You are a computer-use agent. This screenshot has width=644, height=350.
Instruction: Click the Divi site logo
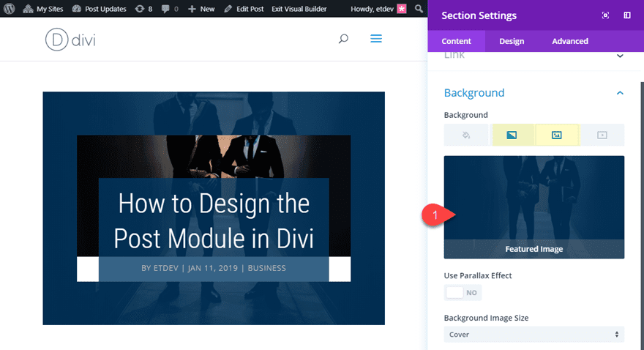[70, 40]
